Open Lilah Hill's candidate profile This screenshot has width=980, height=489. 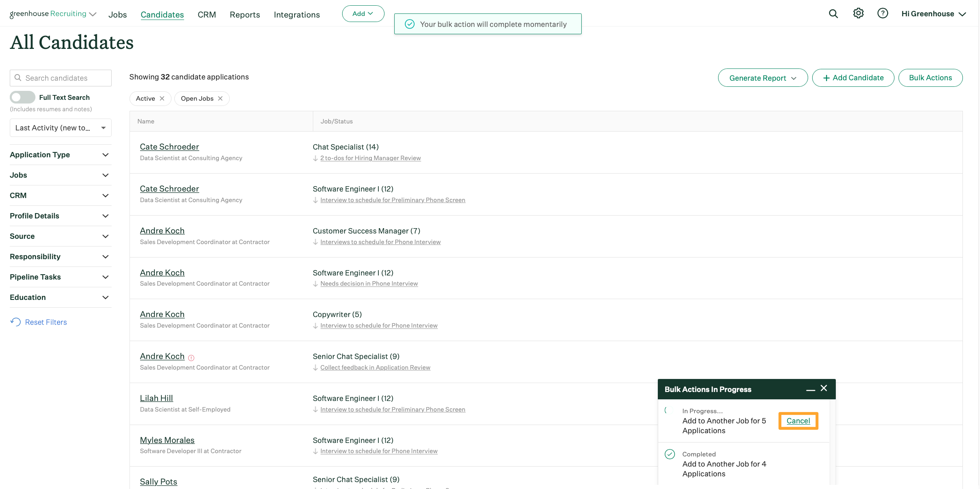coord(156,398)
